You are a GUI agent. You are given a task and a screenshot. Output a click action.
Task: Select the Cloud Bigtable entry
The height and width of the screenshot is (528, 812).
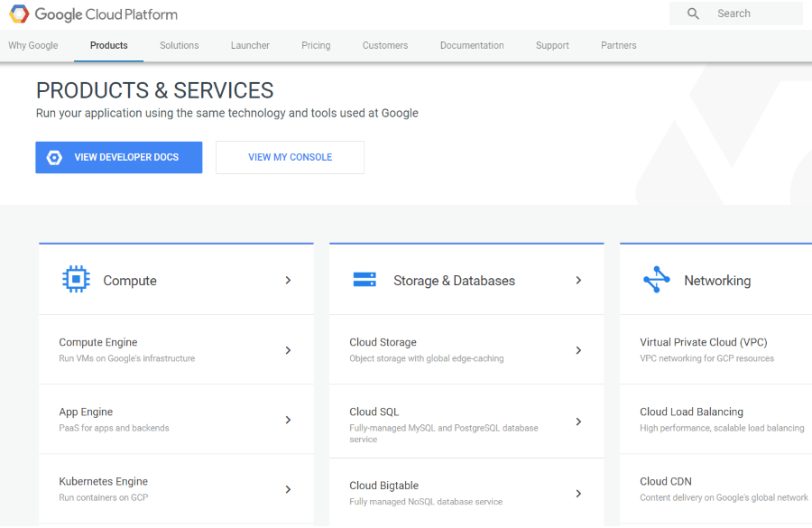(383, 485)
